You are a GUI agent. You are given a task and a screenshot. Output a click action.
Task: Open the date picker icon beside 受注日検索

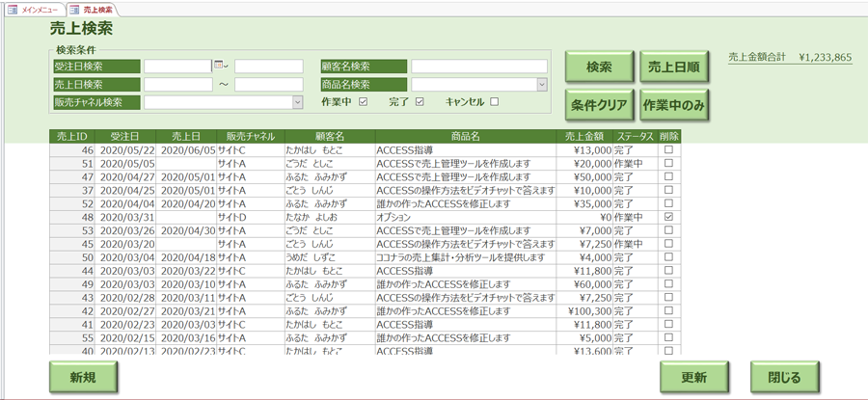(219, 67)
